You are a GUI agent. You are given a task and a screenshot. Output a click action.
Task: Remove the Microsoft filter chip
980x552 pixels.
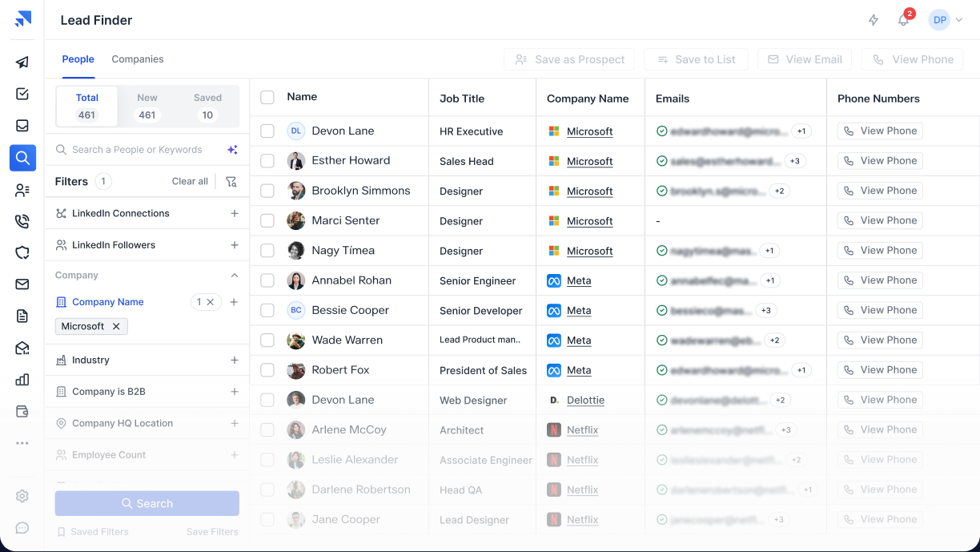[116, 326]
